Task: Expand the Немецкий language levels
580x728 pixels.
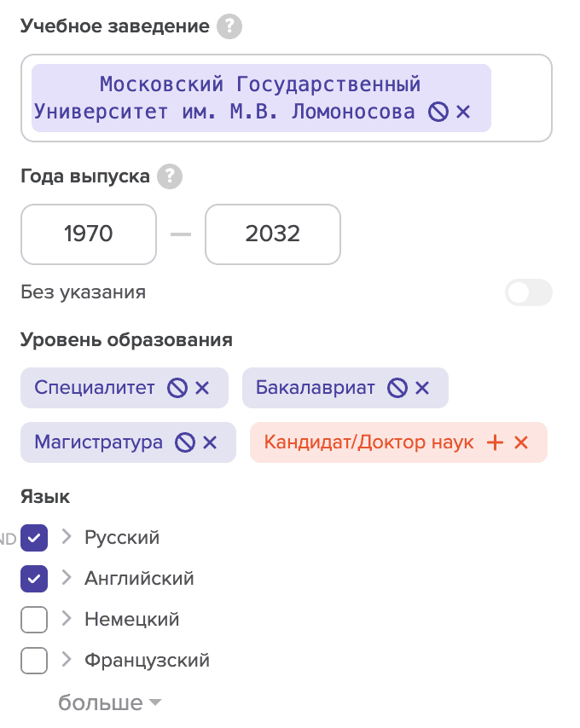Action: [x=66, y=620]
